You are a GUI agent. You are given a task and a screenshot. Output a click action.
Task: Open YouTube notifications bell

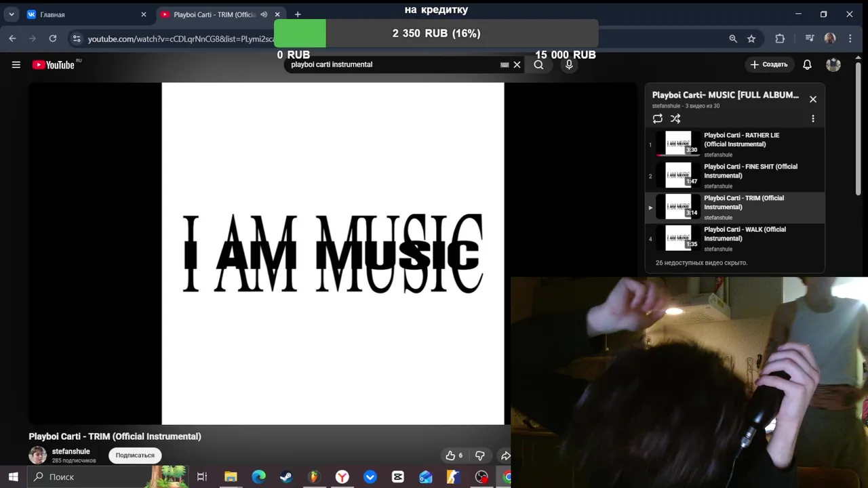[807, 65]
